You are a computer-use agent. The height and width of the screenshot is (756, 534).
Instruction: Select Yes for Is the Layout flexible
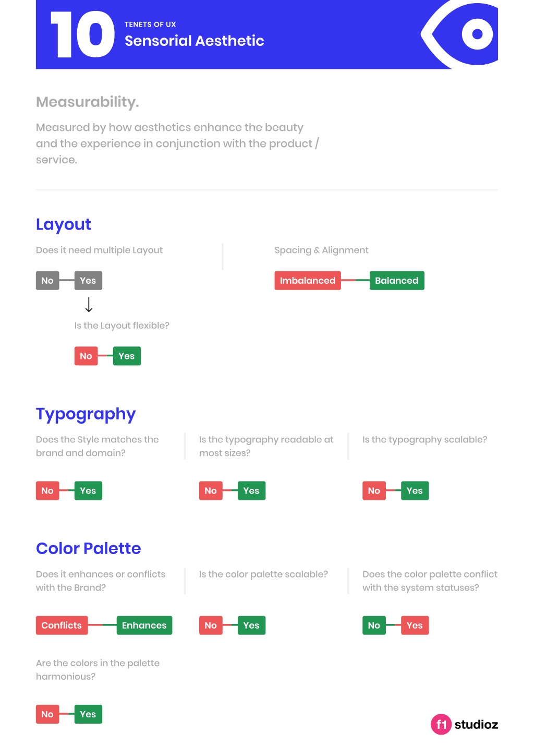[127, 356]
